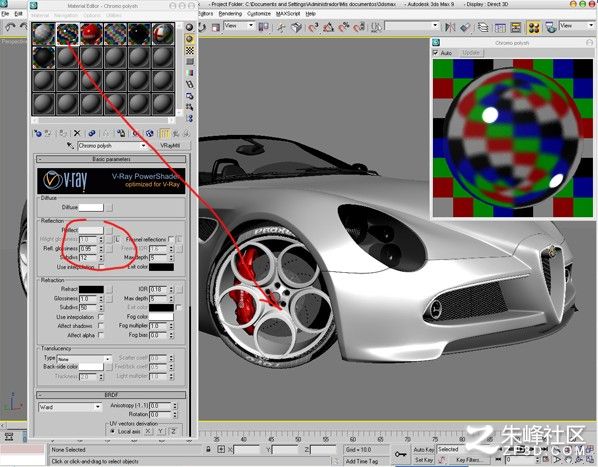Toggle Refraction Use interpolation checkbox
598x467 pixels.
point(101,317)
